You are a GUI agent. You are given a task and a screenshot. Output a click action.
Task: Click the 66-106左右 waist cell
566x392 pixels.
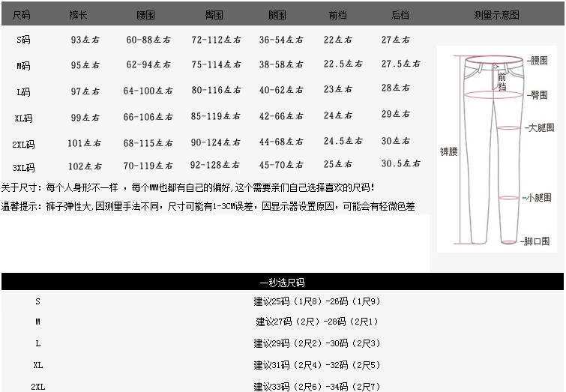coord(148,117)
